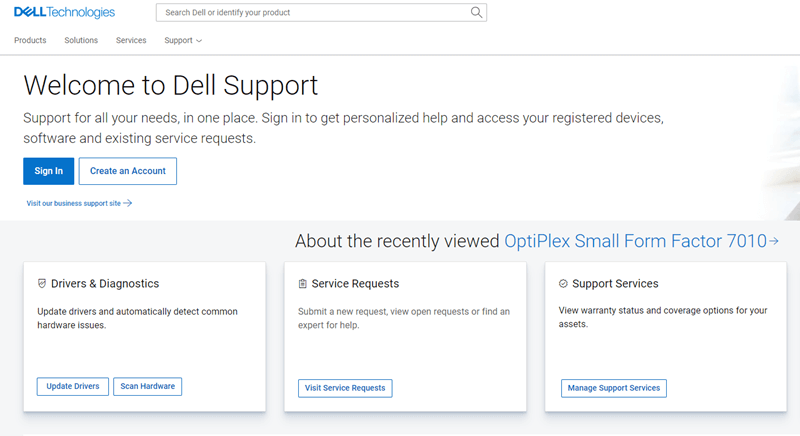The height and width of the screenshot is (436, 800).
Task: Open OptiPlex Small Form Factor 7010 link
Action: [635, 241]
